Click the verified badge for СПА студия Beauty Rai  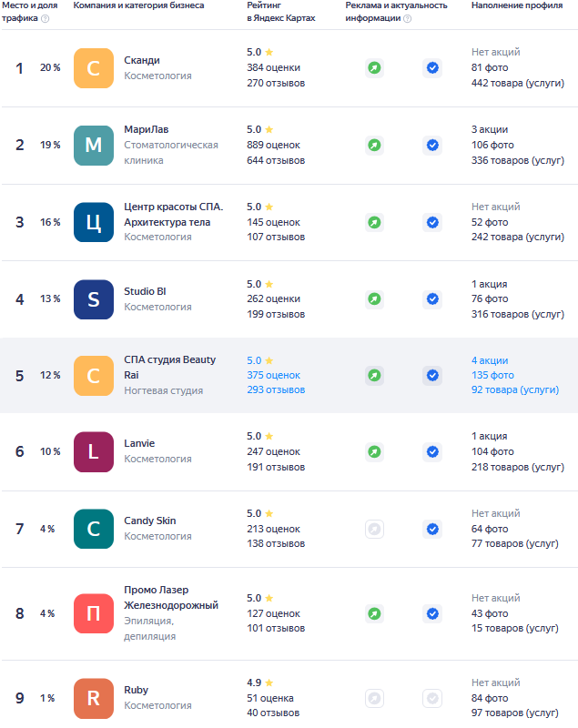pyautogui.click(x=432, y=375)
